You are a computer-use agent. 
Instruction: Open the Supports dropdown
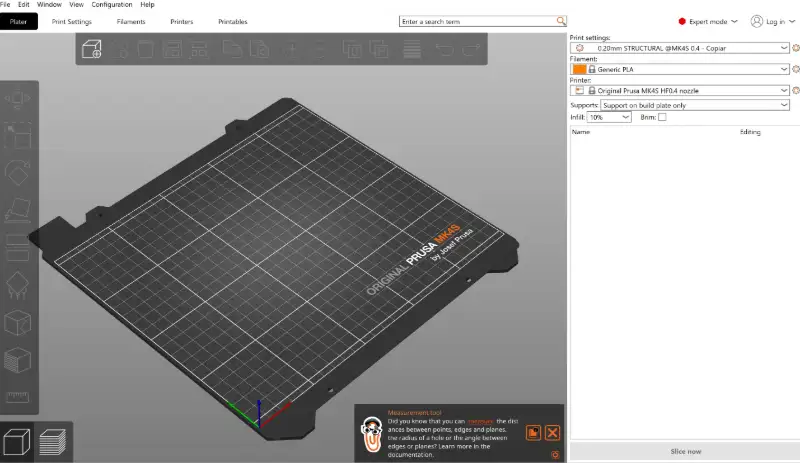pyautogui.click(x=695, y=105)
